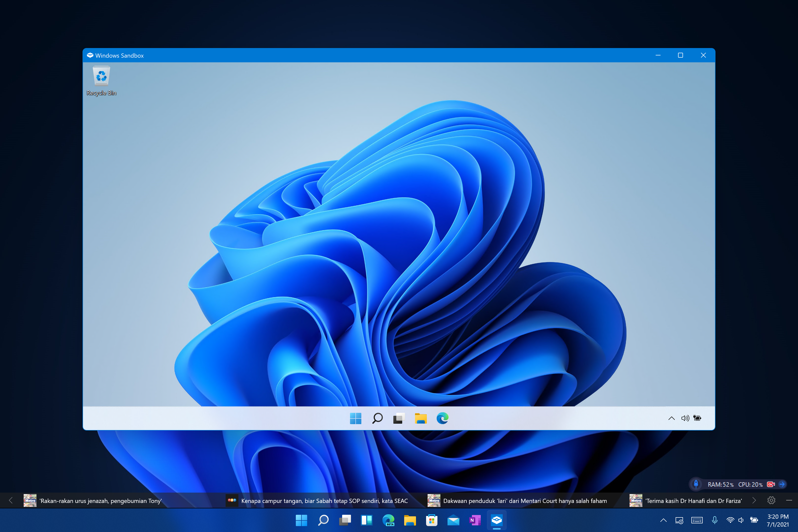Expand hidden icons in the host system tray
Image resolution: width=798 pixels, height=532 pixels.
[663, 520]
